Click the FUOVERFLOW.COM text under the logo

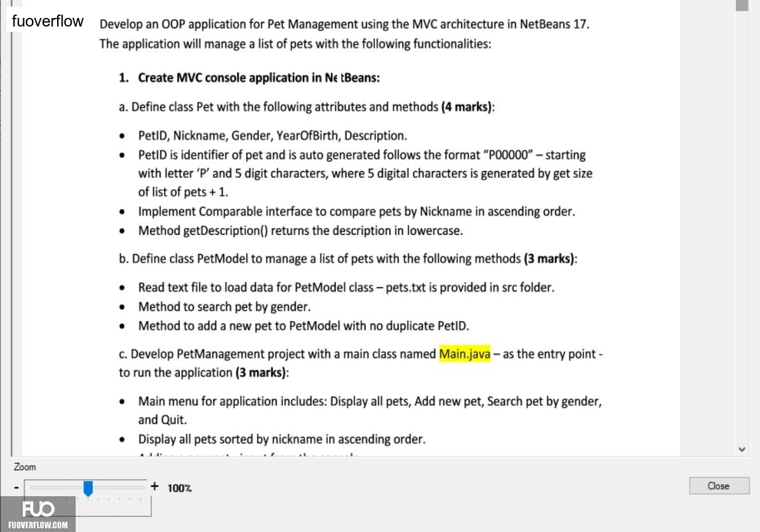[x=38, y=525]
